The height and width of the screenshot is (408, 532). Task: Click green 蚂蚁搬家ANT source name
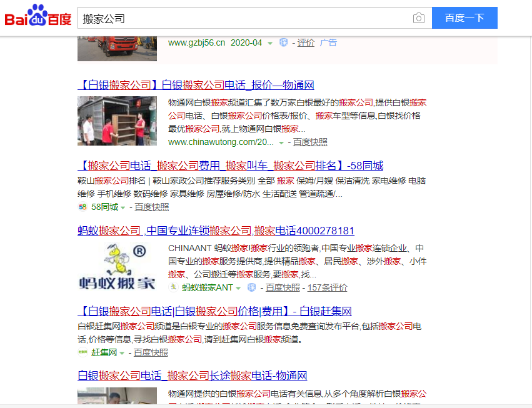[208, 287]
